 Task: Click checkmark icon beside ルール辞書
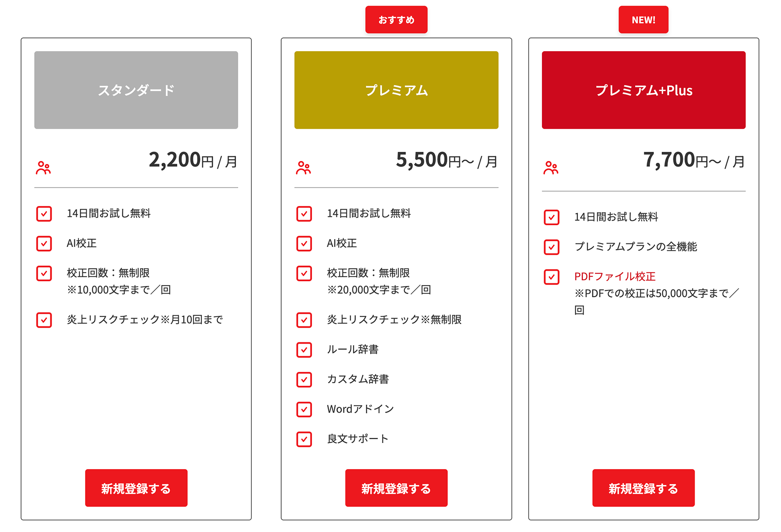[304, 350]
